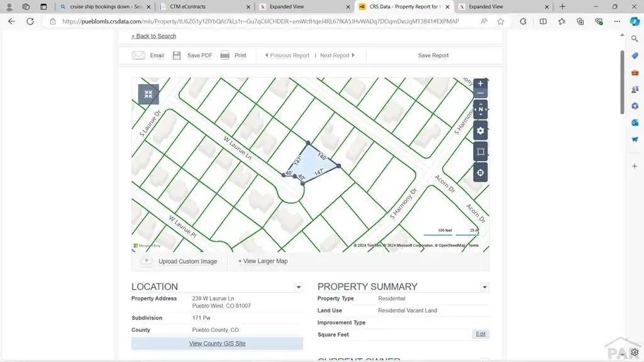
Task: Open the sidebar tools briefcase icon
Action: click(635, 72)
